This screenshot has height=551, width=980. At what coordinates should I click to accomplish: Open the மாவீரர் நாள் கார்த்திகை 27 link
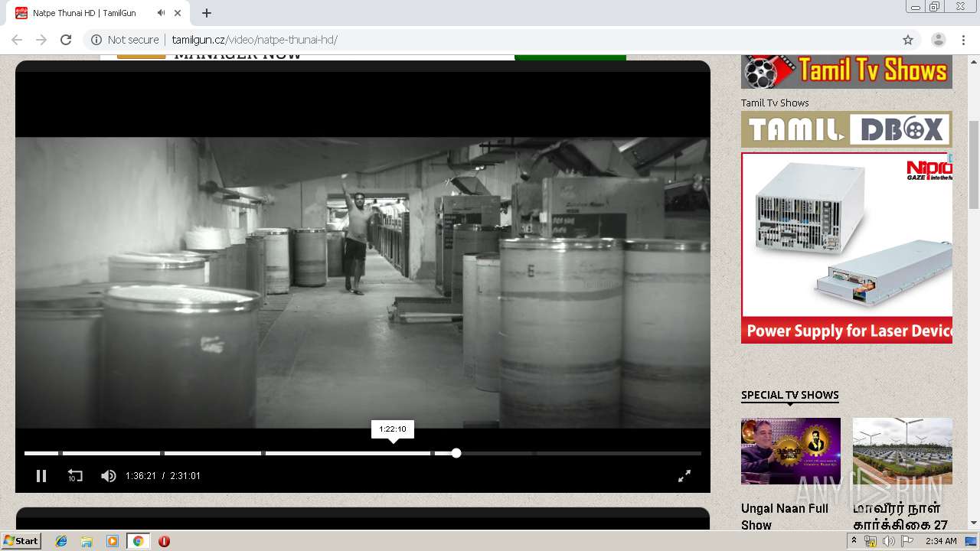[x=900, y=517]
